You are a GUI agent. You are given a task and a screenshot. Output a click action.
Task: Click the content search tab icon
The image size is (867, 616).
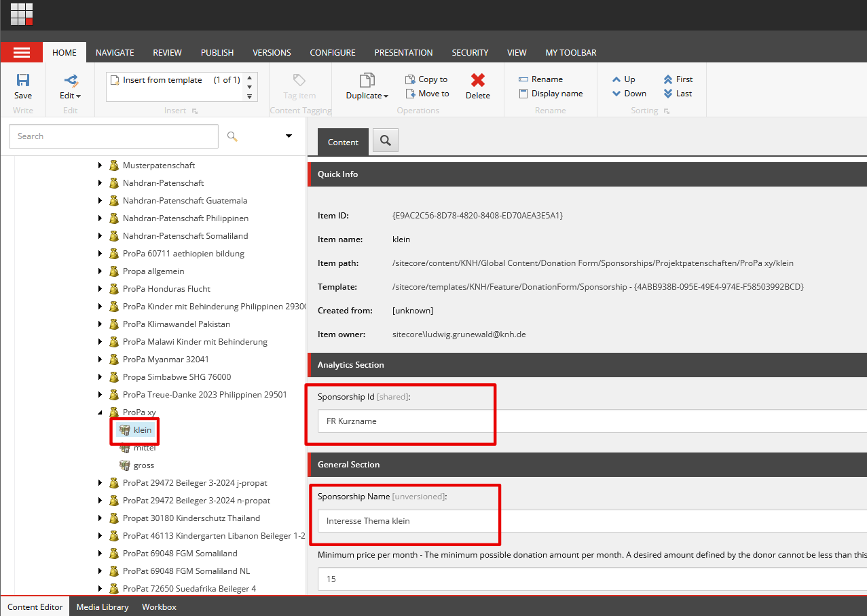pos(386,140)
